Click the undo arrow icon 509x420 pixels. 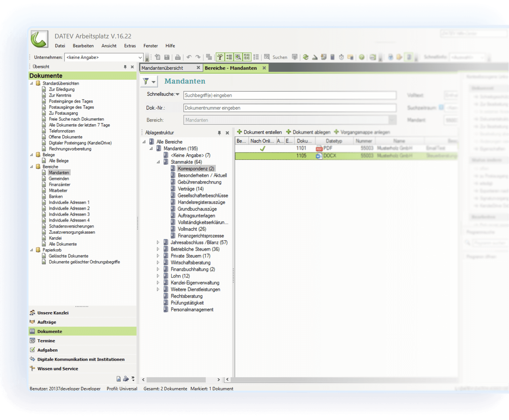pos(189,57)
